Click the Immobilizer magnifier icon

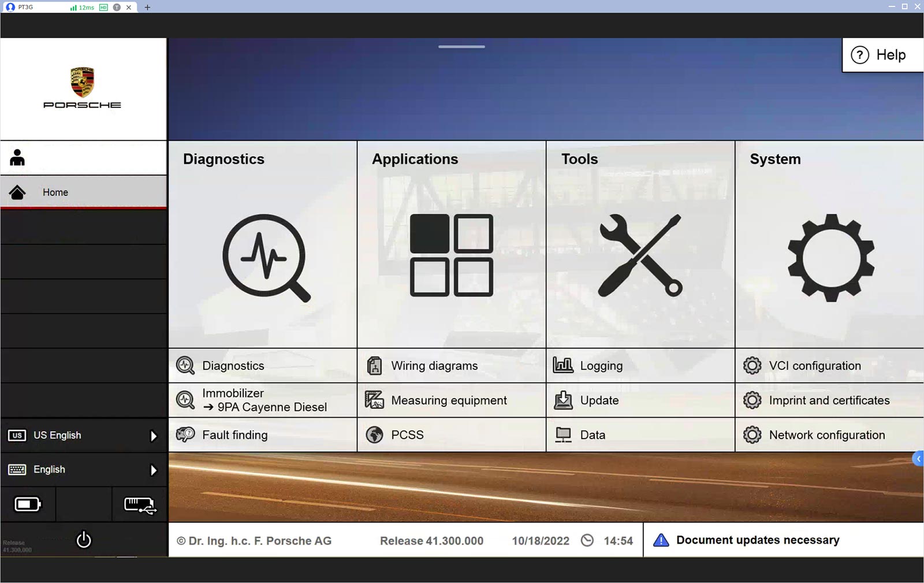(x=185, y=400)
